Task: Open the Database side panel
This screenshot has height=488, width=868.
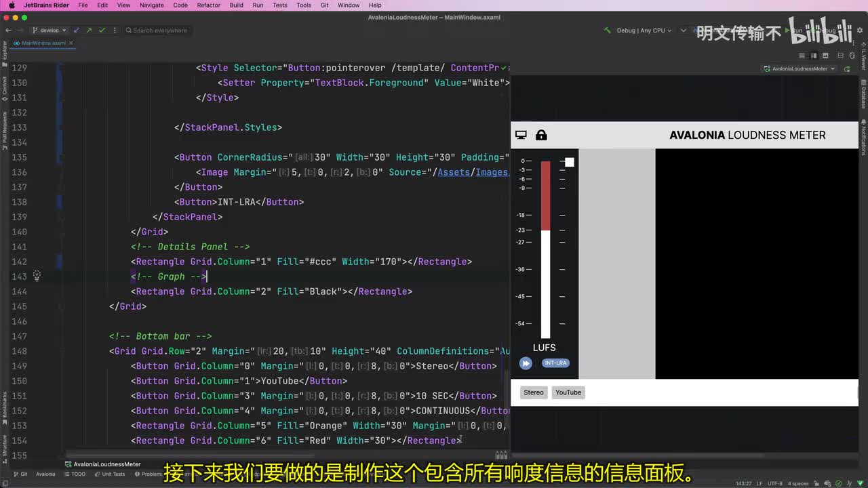Action: click(863, 95)
